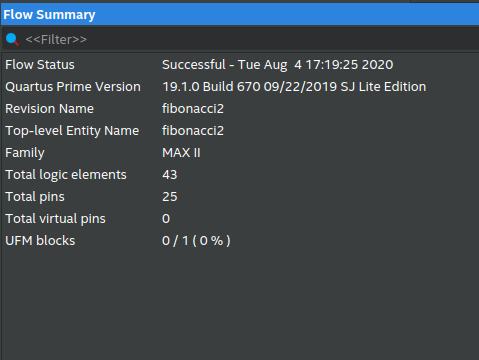Click the 25 total pins value
Viewport: 479px width, 360px height.
(170, 197)
